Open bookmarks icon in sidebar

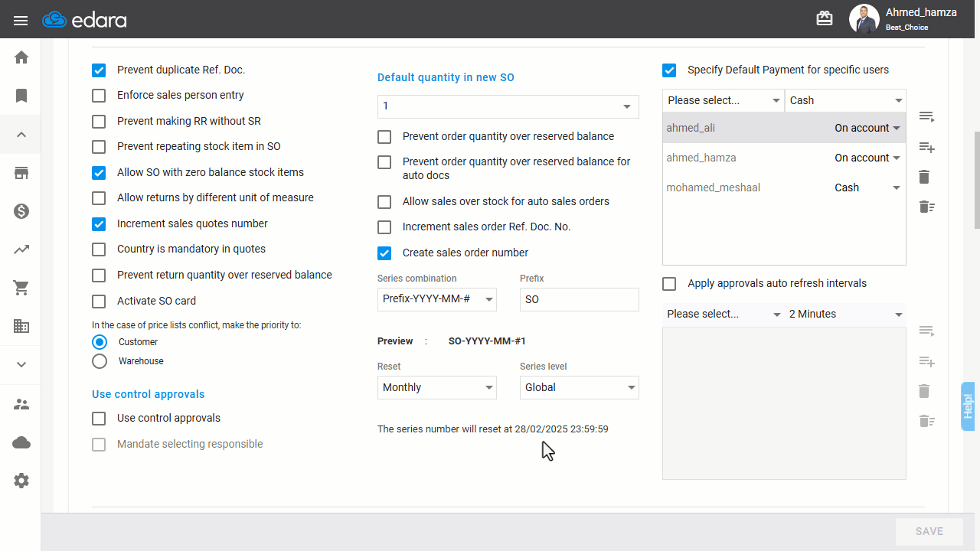pyautogui.click(x=21, y=96)
